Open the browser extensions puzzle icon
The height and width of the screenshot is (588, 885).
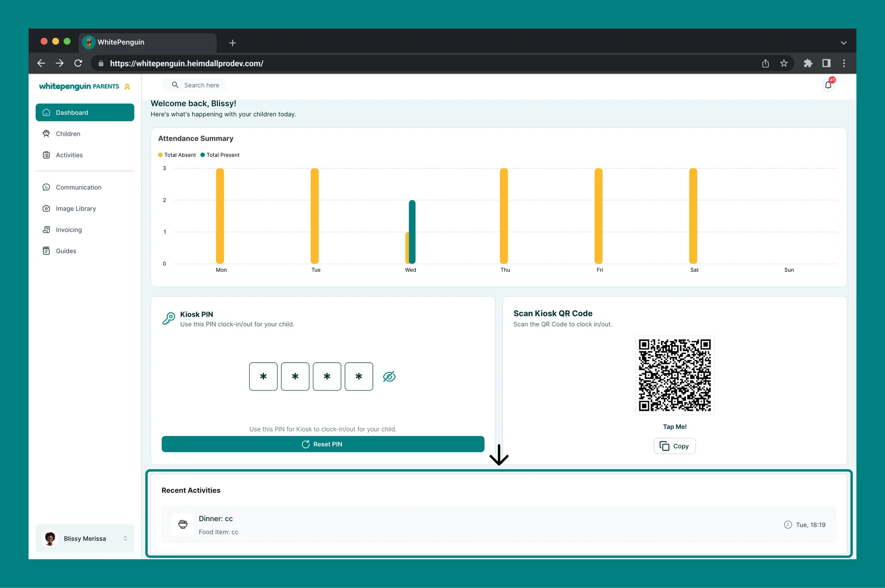[x=808, y=63]
